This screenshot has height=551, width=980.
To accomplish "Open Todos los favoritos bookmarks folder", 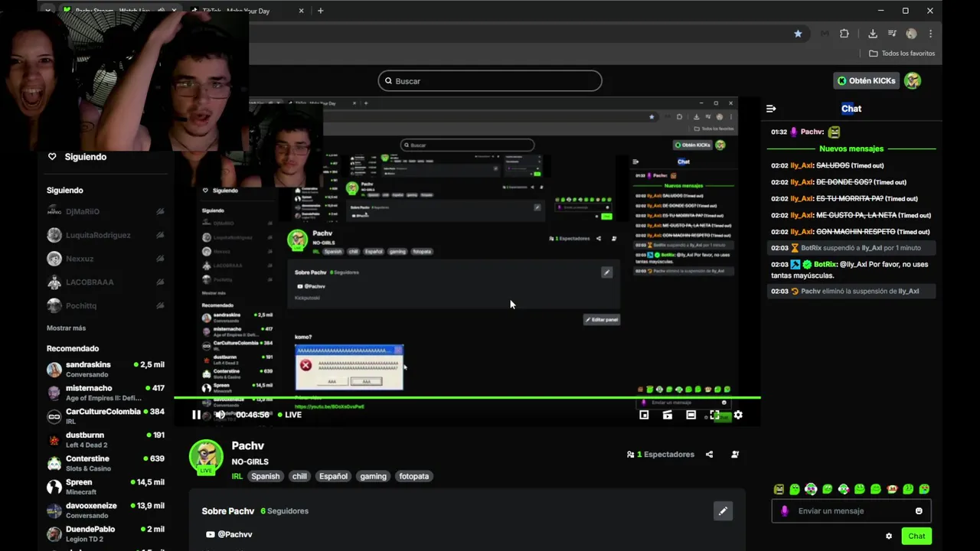I will [x=902, y=54].
